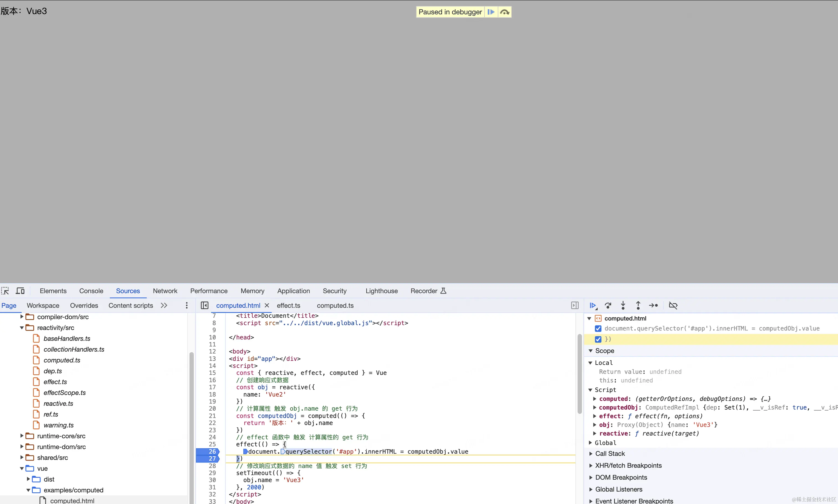The height and width of the screenshot is (504, 838).
Task: Open the Performance panel
Action: pyautogui.click(x=209, y=291)
